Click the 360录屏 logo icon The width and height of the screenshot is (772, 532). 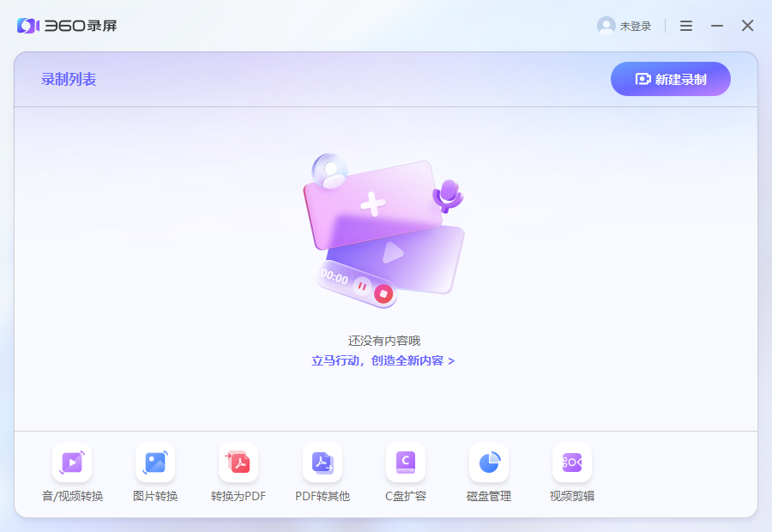(x=26, y=26)
